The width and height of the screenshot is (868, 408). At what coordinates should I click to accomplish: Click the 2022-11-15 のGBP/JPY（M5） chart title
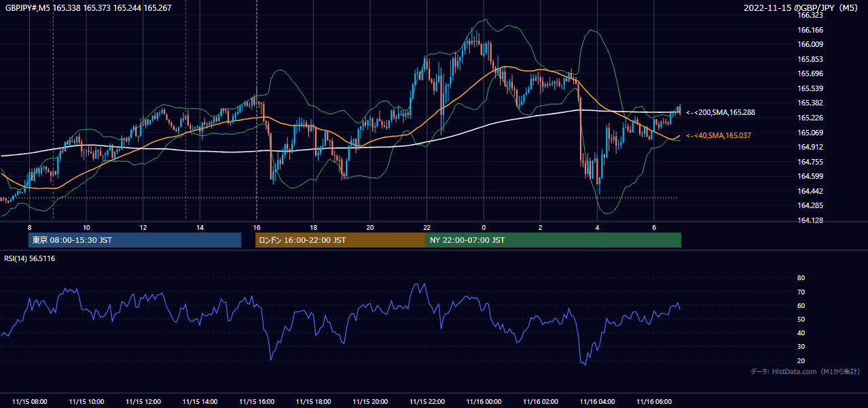802,8
